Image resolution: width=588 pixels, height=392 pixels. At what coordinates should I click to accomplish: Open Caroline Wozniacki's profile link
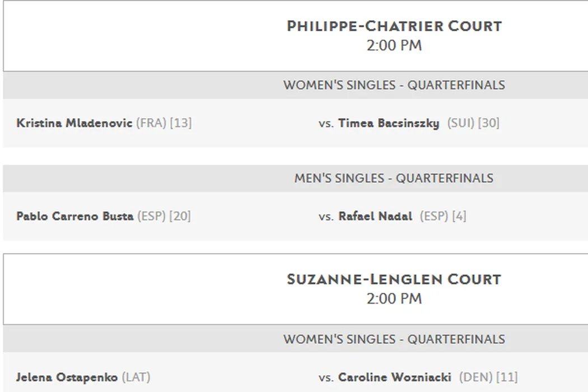[395, 377]
